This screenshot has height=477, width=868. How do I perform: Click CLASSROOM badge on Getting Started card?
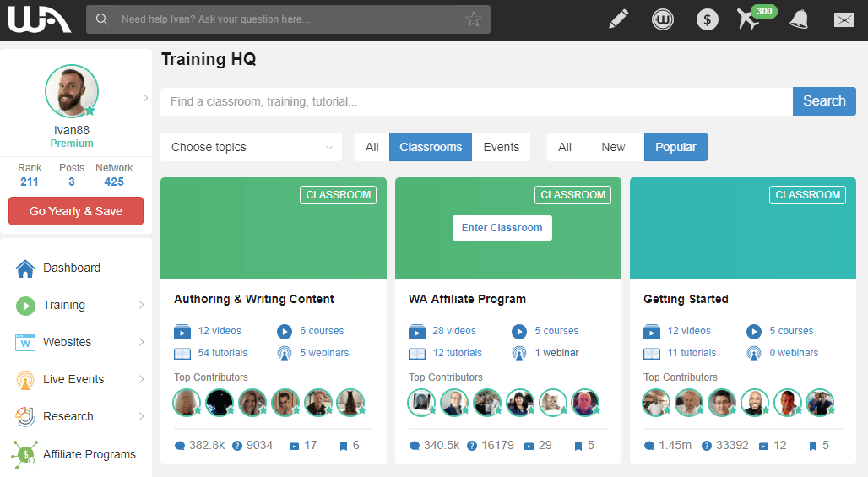pos(808,195)
